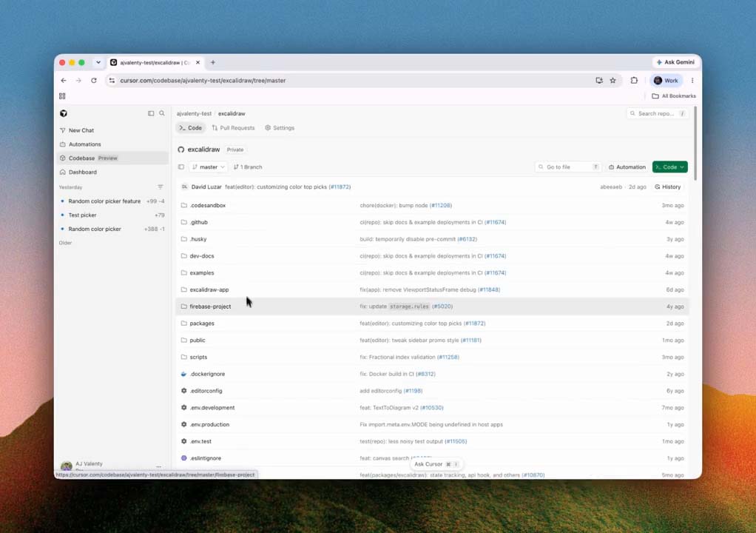
Task: Open the Random color picker +388 chat
Action: tap(113, 229)
